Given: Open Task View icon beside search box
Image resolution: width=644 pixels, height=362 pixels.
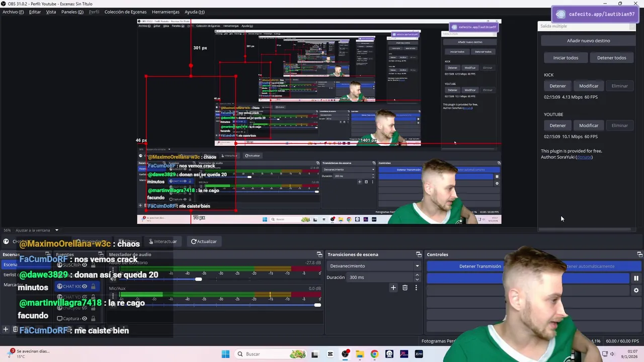Looking at the screenshot, I should [x=315, y=354].
